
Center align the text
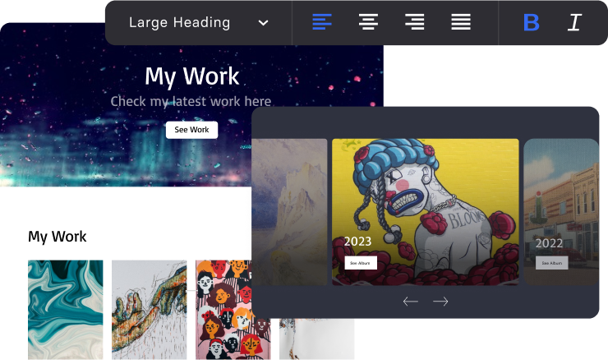pos(368,22)
